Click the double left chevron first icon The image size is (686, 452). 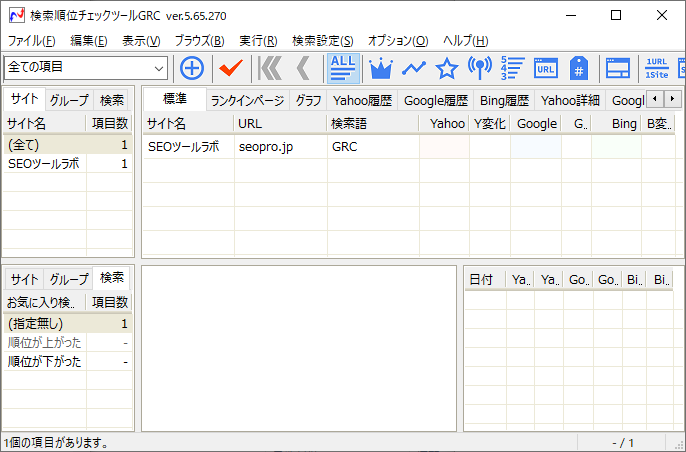pos(270,69)
